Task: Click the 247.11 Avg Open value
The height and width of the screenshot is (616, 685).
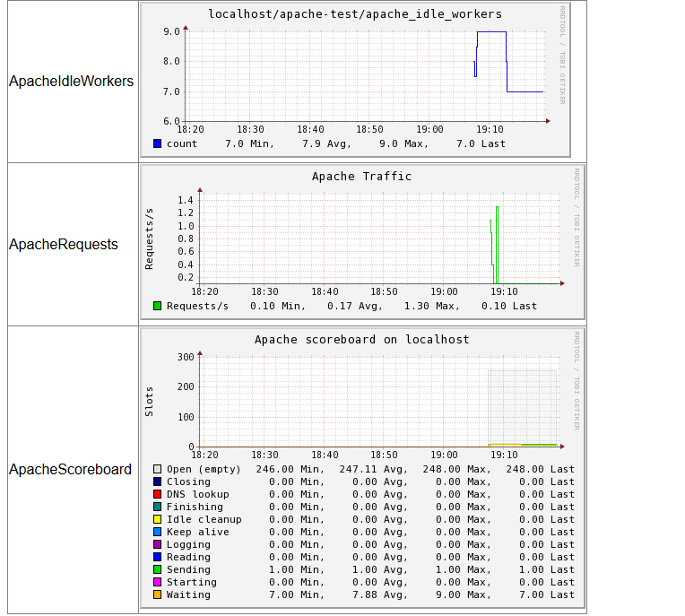Action: [x=374, y=470]
